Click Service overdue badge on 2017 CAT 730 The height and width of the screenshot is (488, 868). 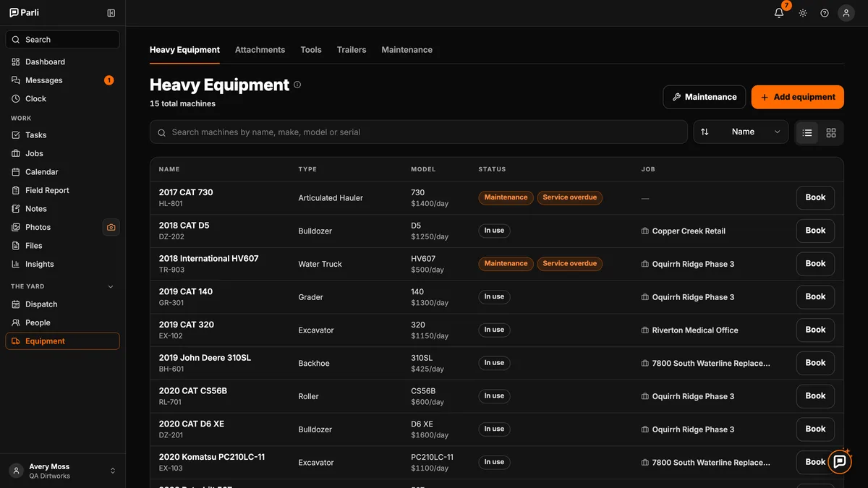(x=570, y=197)
